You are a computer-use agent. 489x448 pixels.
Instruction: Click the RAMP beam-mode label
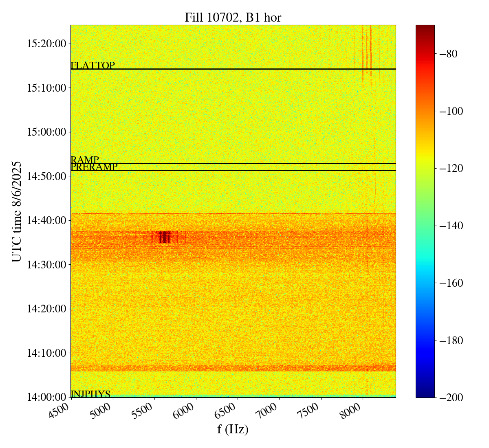85,160
